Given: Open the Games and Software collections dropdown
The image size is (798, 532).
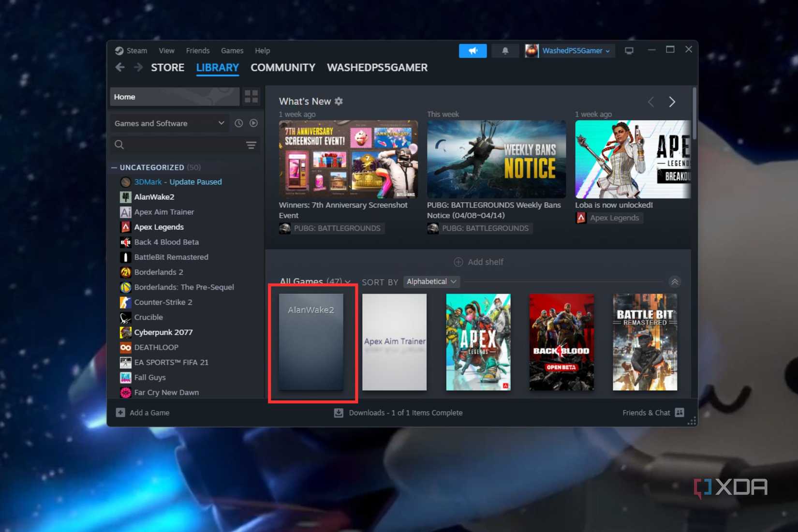Looking at the screenshot, I should point(169,123).
